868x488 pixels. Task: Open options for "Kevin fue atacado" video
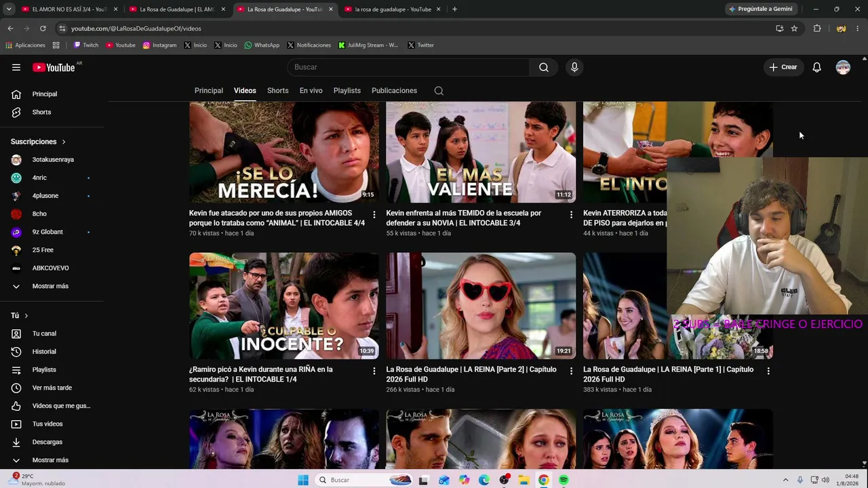click(374, 214)
